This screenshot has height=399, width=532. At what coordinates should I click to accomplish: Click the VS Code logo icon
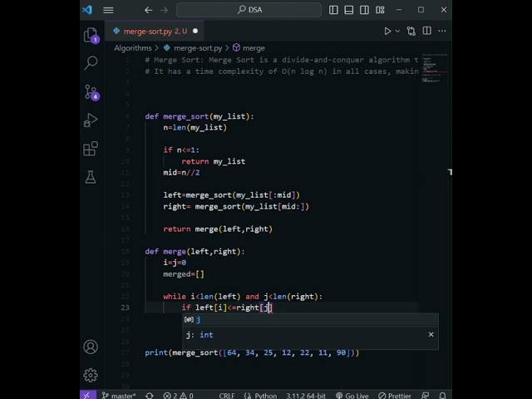pyautogui.click(x=87, y=10)
